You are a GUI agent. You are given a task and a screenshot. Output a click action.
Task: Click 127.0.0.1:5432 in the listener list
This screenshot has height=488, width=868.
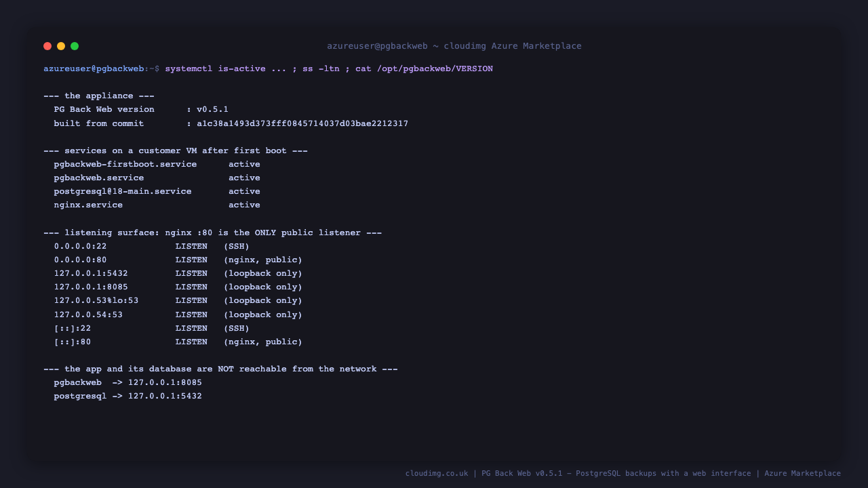click(91, 273)
